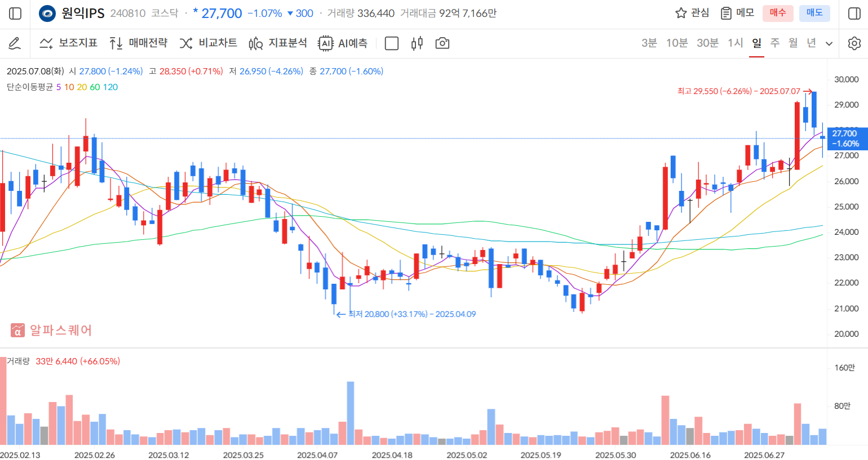Click the 알파스퀘어 logo
Screen dimensions: 868x460
click(x=51, y=331)
